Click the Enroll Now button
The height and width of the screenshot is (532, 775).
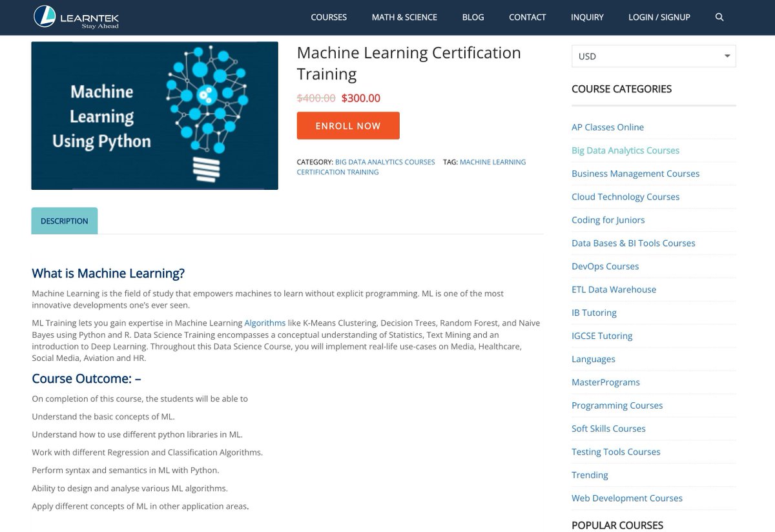pos(348,126)
